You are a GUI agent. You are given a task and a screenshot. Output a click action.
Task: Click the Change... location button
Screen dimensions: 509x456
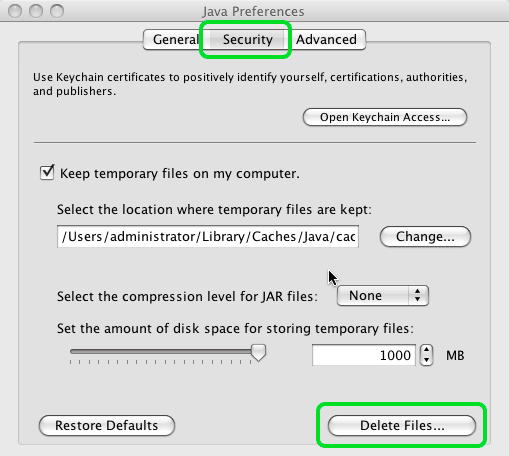point(425,237)
